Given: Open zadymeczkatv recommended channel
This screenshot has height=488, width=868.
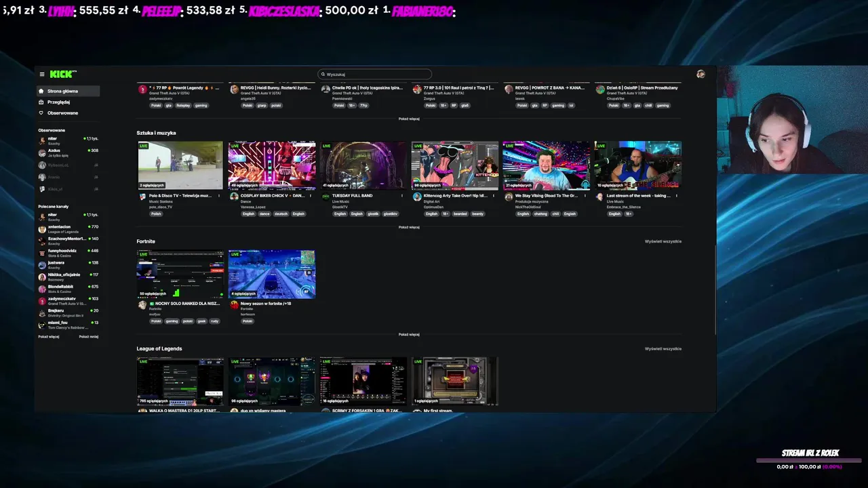Looking at the screenshot, I should pyautogui.click(x=68, y=301).
